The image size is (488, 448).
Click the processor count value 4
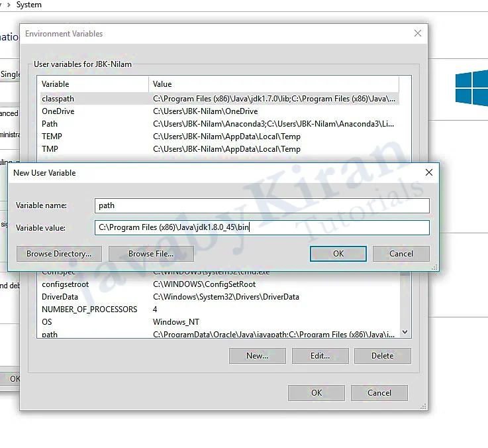coord(155,309)
